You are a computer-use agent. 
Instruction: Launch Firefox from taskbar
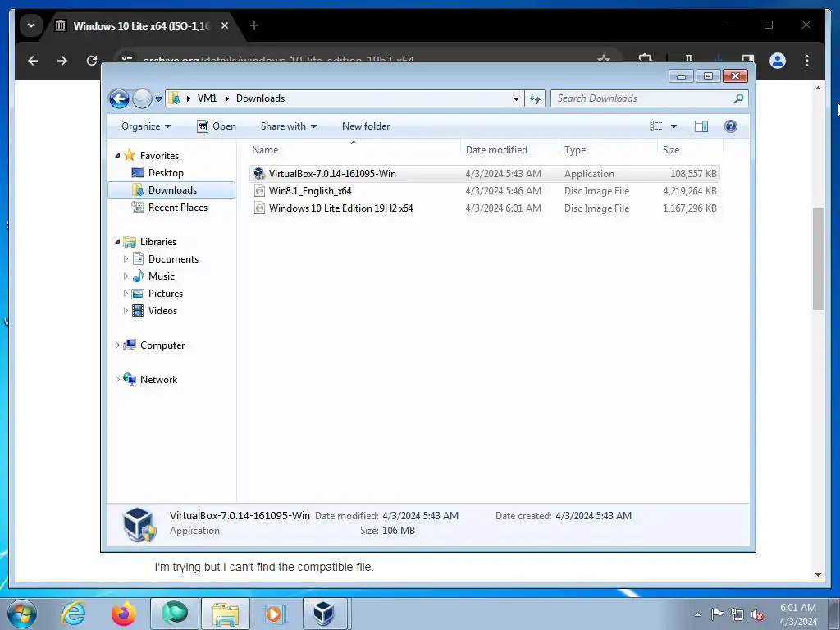point(124,614)
